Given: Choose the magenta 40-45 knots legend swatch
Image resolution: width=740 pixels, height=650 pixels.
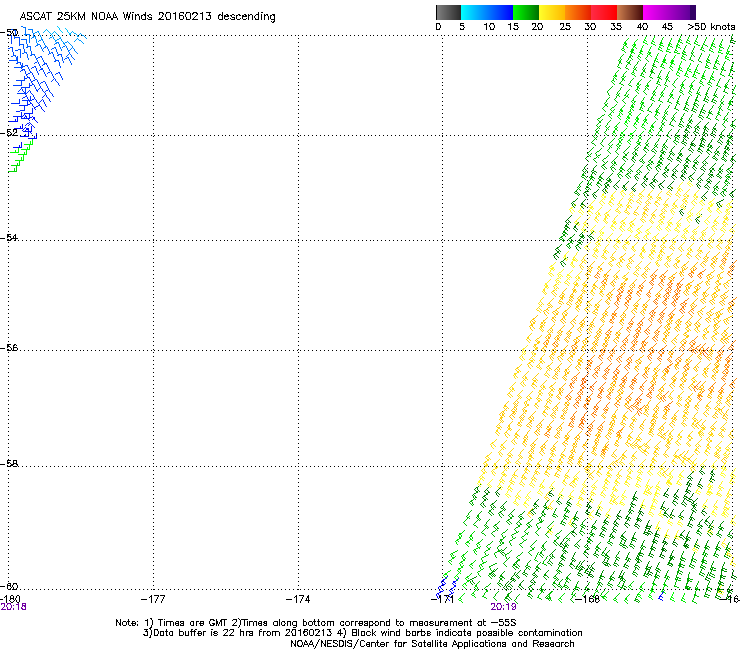Looking at the screenshot, I should point(656,12).
